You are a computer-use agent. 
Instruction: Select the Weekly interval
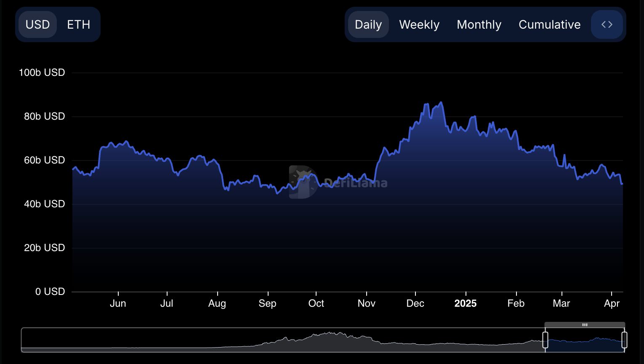[419, 24]
